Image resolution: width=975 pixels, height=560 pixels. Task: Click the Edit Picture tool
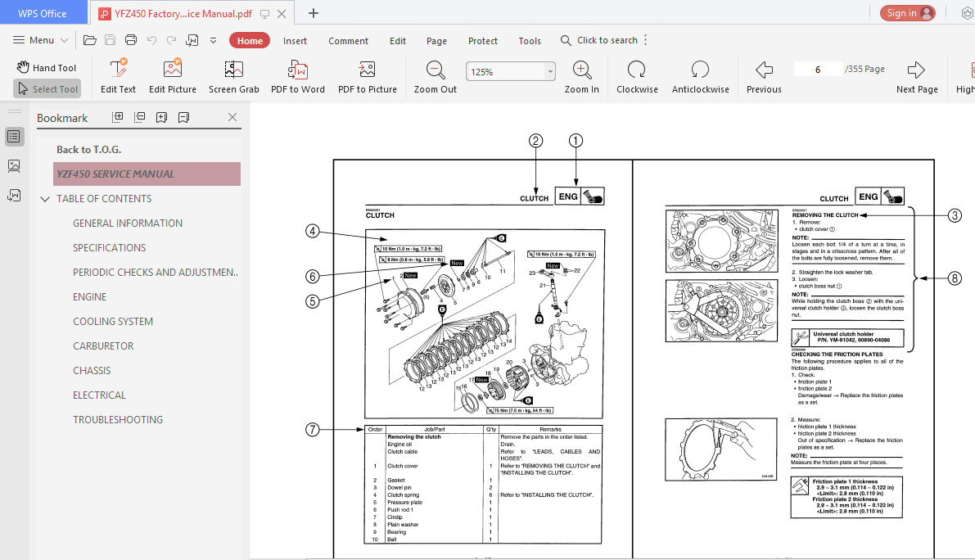coord(173,76)
